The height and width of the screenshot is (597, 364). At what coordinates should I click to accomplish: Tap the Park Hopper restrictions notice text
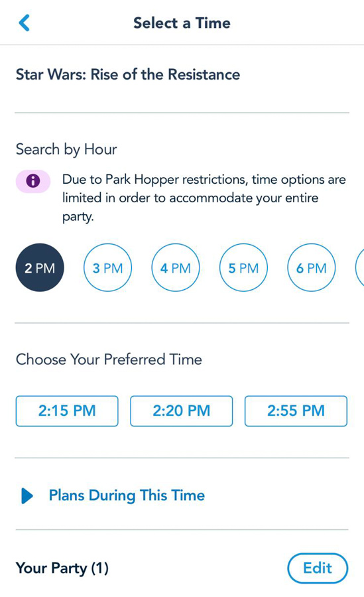(x=204, y=198)
